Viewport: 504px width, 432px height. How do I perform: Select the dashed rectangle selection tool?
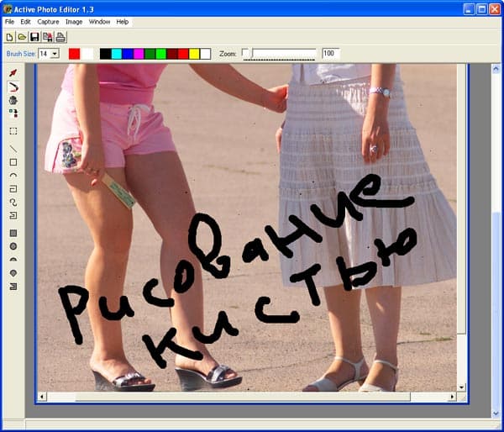click(x=13, y=131)
